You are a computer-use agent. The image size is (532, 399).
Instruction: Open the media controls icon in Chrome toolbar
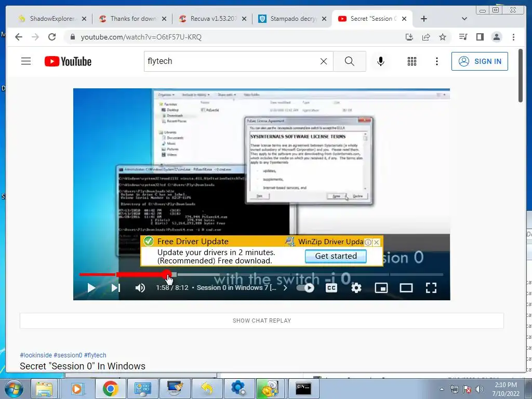[x=463, y=37]
